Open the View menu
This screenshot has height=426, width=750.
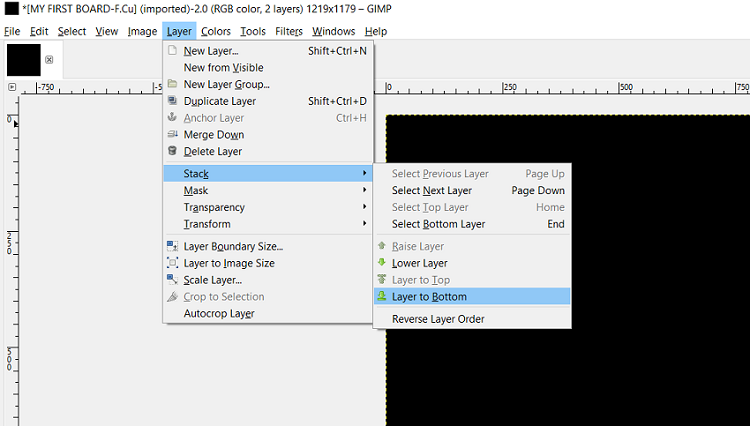(x=106, y=32)
